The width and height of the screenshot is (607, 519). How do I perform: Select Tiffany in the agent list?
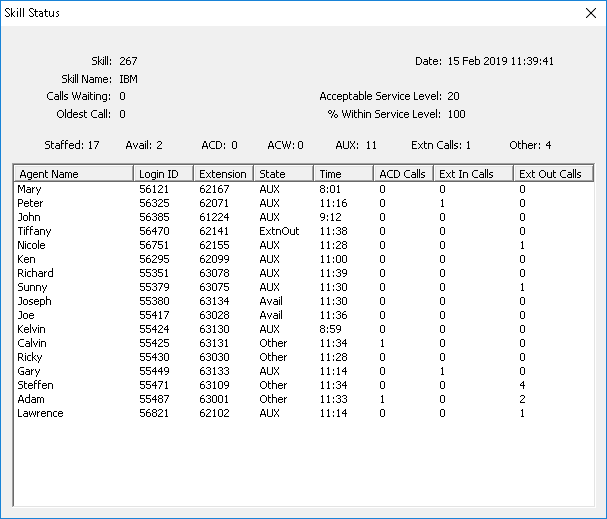pyautogui.click(x=34, y=230)
